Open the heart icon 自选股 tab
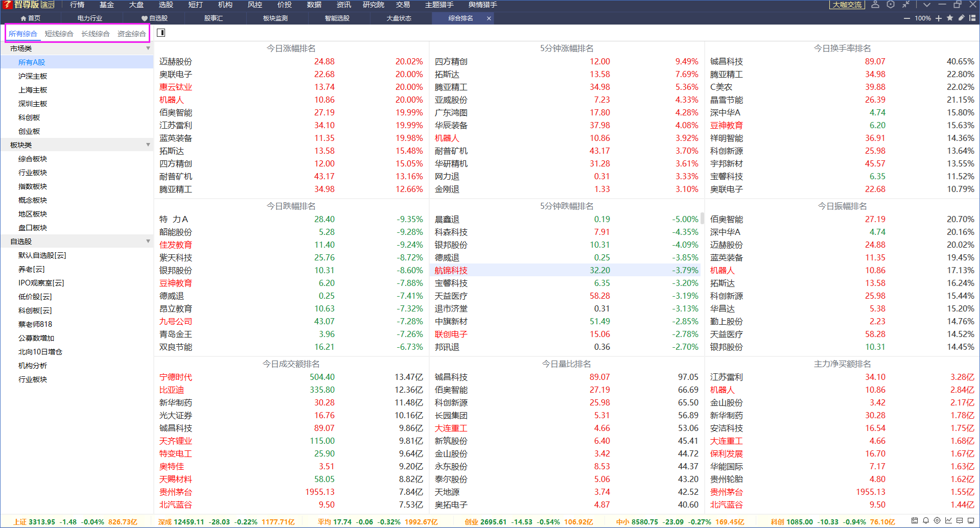This screenshot has width=980, height=528. pyautogui.click(x=154, y=18)
